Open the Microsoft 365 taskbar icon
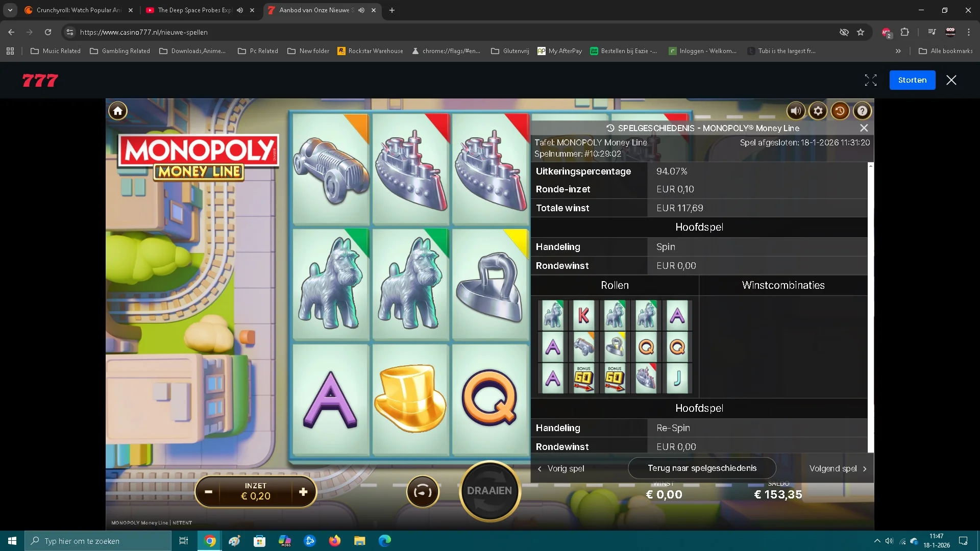This screenshot has width=980, height=551. click(x=285, y=541)
